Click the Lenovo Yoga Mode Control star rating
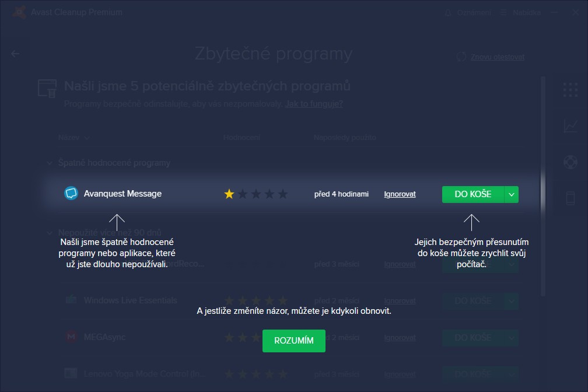 point(256,374)
